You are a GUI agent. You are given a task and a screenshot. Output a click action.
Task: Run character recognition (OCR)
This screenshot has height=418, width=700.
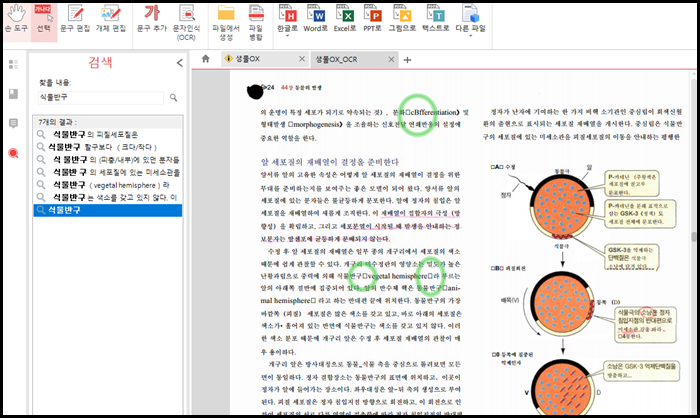(x=187, y=22)
